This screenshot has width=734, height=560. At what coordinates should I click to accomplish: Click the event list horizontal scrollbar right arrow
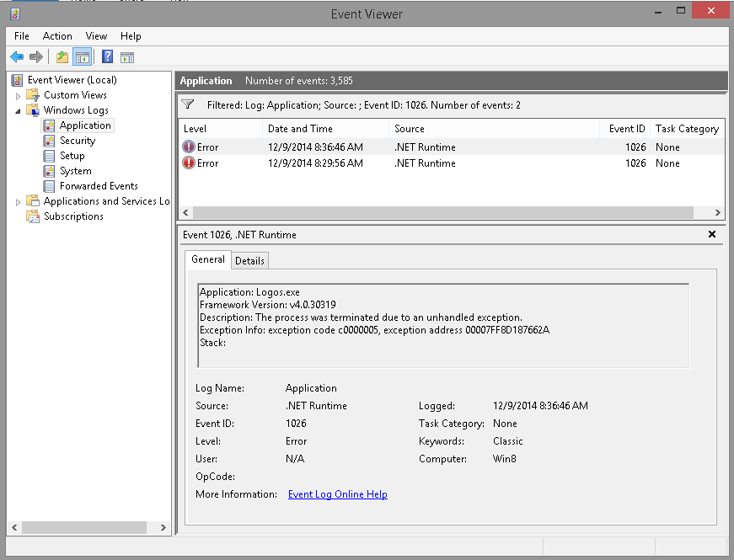click(718, 213)
